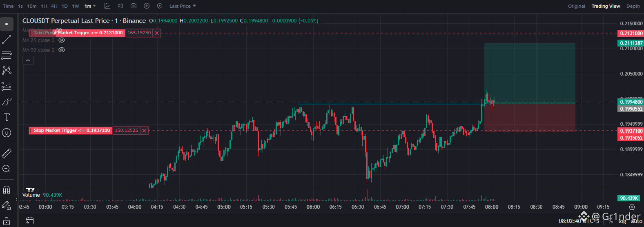Click the 0.2111387 target price label

(x=631, y=43)
